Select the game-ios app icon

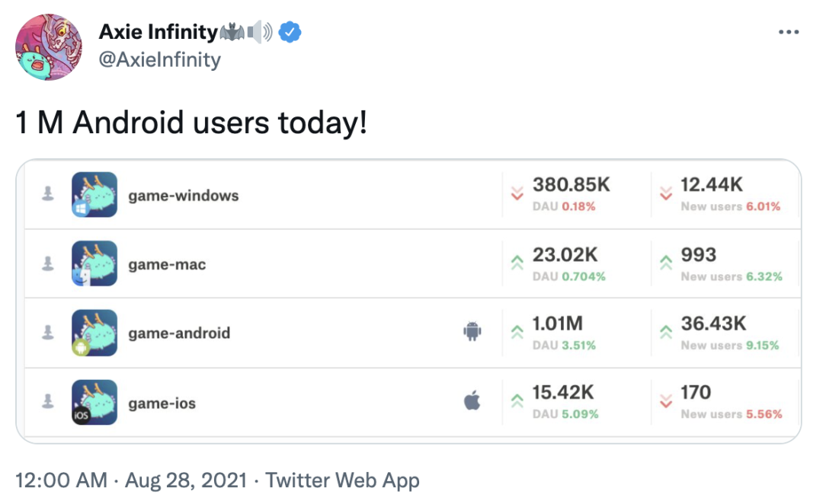click(94, 402)
